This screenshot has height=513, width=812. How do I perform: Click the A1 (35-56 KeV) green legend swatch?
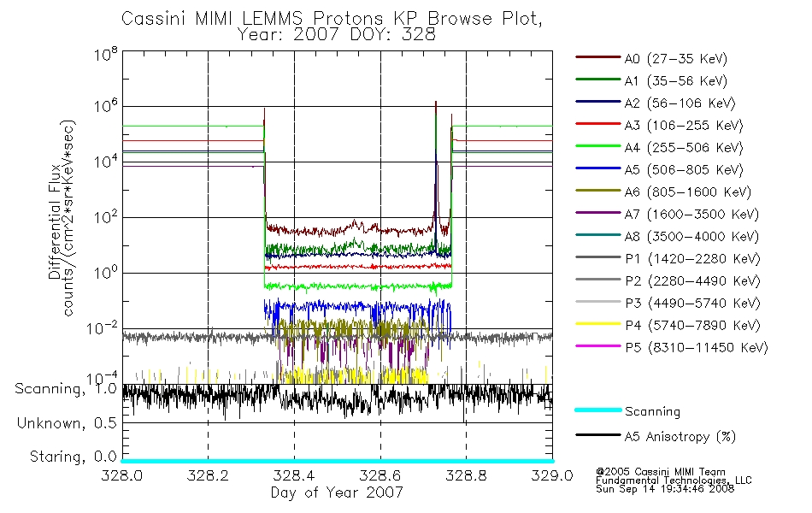click(x=597, y=80)
